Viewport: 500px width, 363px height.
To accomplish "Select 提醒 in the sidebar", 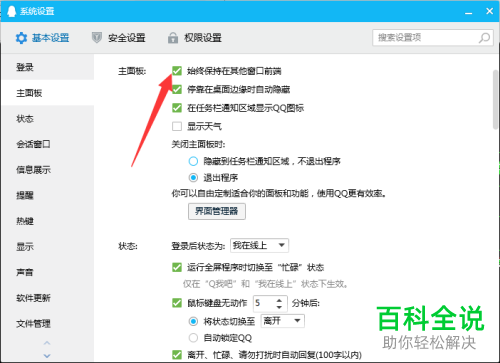I will 48,195.
